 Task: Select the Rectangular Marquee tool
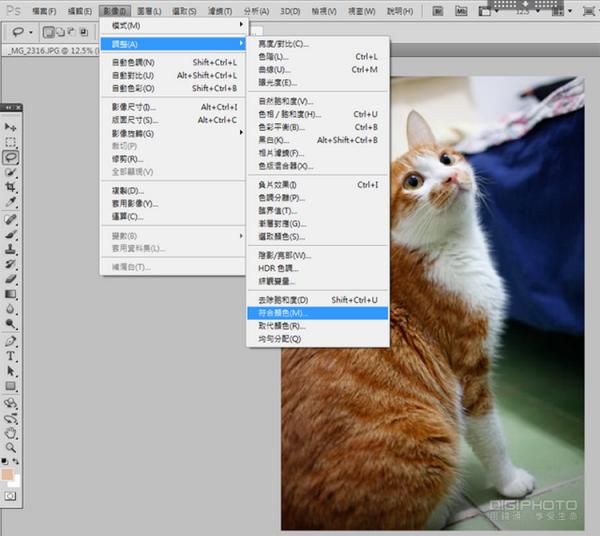click(11, 142)
